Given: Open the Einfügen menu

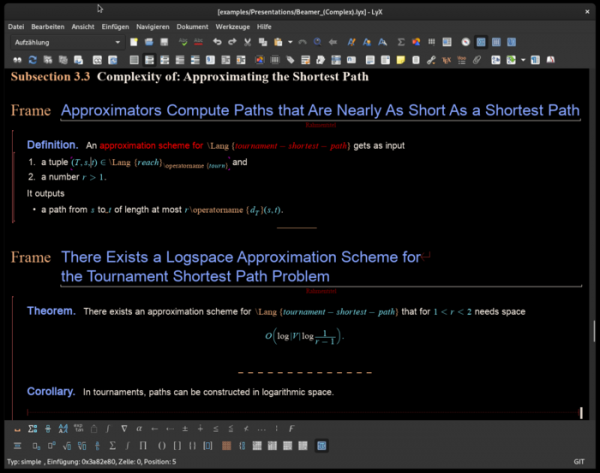Looking at the screenshot, I should [115, 25].
